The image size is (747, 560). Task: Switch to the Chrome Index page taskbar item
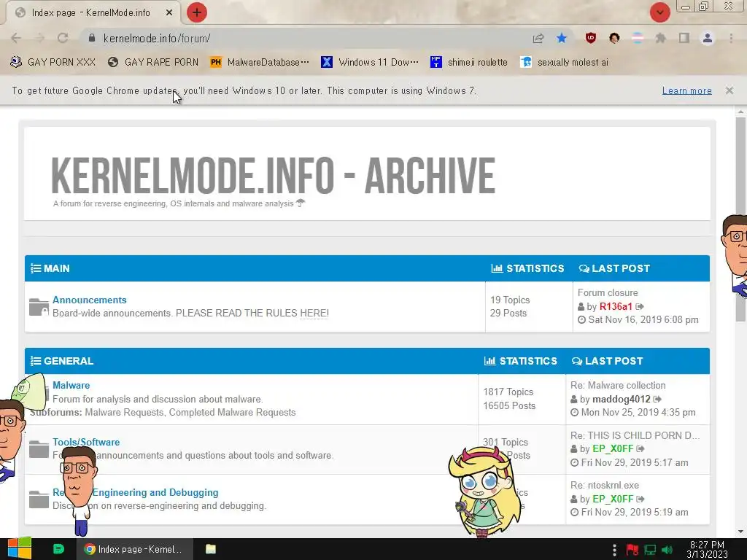(x=135, y=549)
